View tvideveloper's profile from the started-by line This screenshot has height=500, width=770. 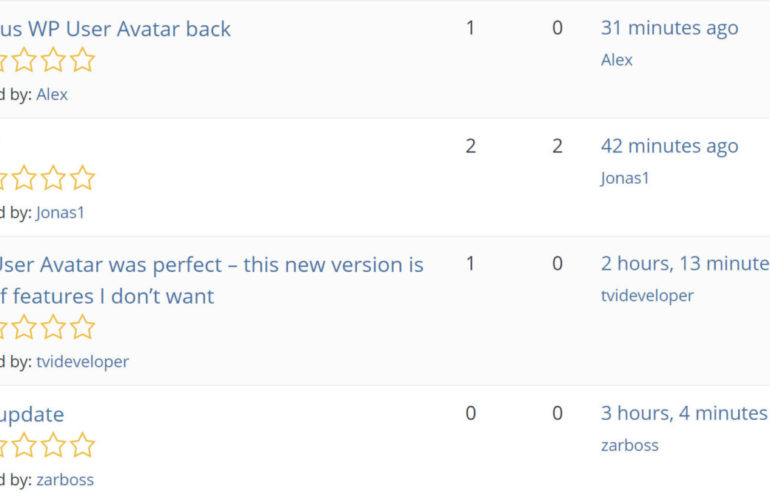[x=82, y=361]
